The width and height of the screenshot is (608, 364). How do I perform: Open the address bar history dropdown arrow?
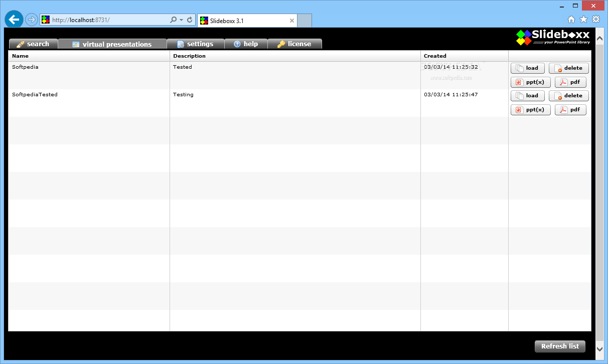(x=181, y=20)
